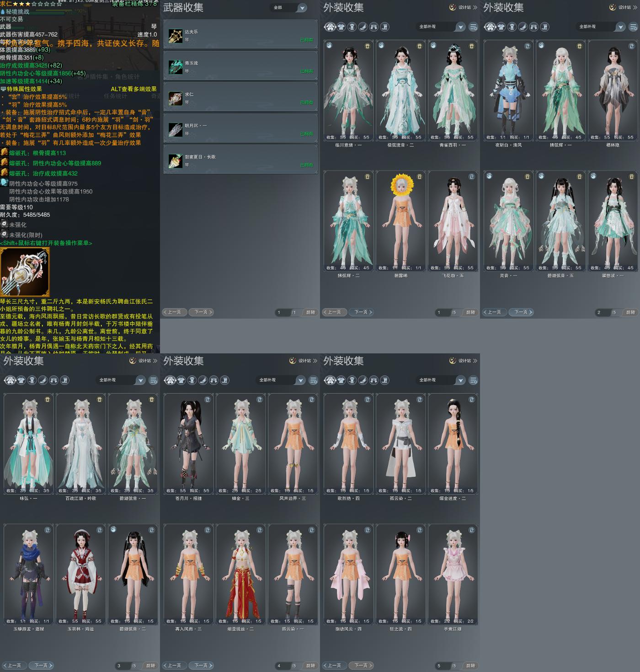Screen dimensions: 640x672
Task: Click the trash icon on 拂弦辉·一 card
Action: tap(580, 46)
